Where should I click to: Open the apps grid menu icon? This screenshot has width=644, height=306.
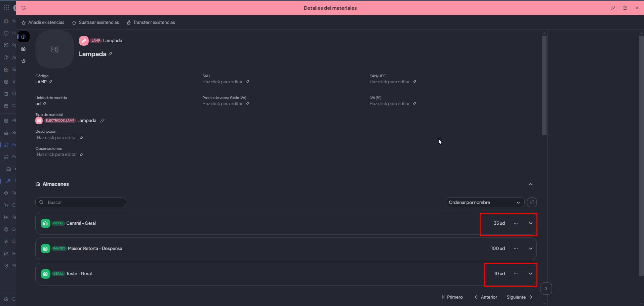pos(6,8)
